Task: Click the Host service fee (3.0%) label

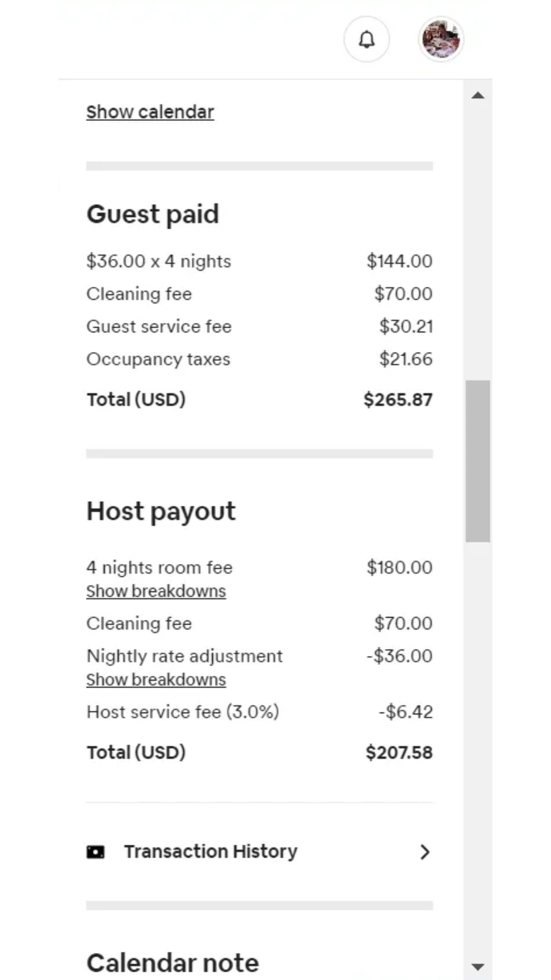Action: (x=183, y=712)
